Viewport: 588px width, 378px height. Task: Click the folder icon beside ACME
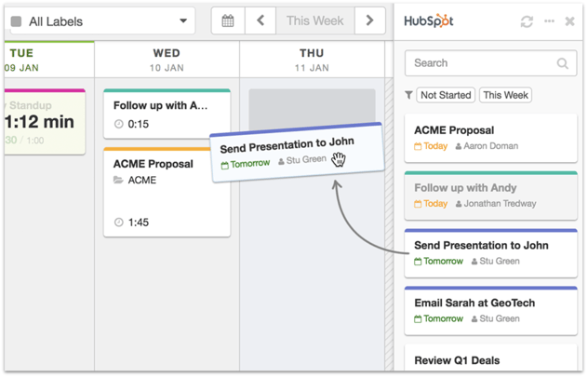click(118, 181)
